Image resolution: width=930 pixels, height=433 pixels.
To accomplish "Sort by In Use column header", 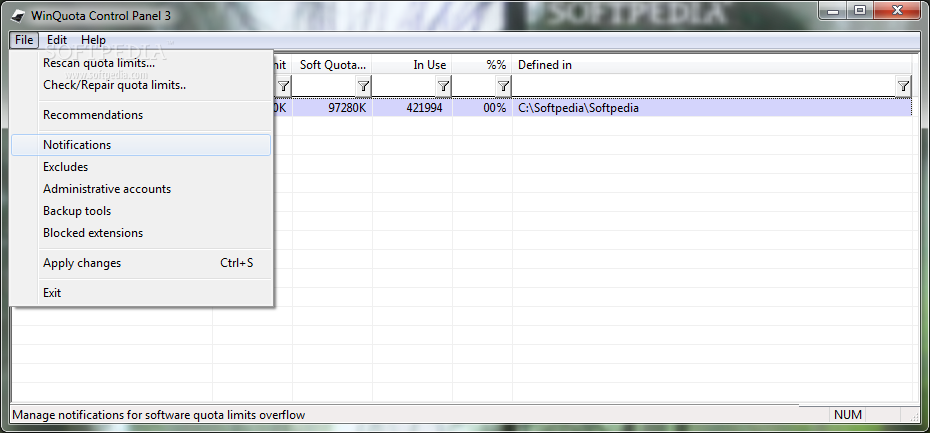I will click(x=412, y=65).
